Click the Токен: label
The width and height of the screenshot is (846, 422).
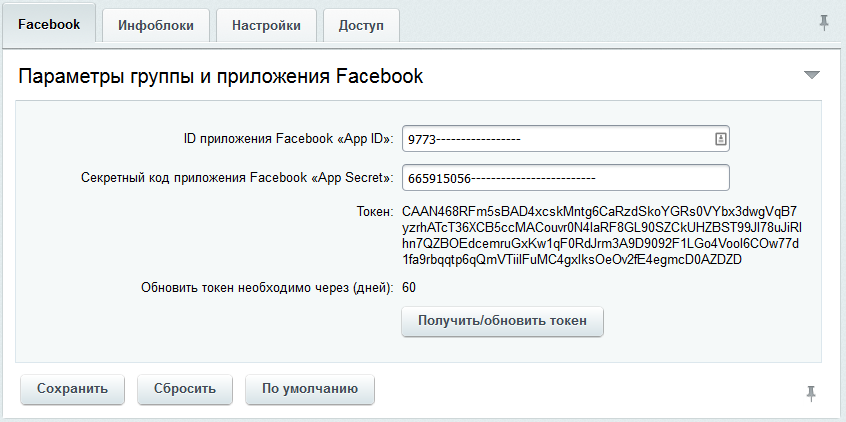(x=375, y=211)
